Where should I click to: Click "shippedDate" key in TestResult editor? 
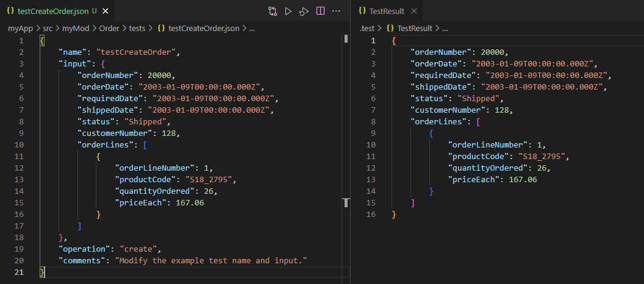click(442, 87)
